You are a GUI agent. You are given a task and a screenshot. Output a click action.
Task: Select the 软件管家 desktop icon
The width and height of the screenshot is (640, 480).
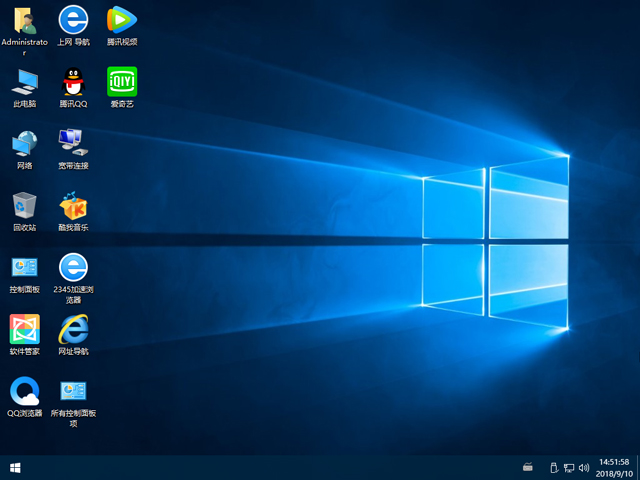tap(24, 329)
